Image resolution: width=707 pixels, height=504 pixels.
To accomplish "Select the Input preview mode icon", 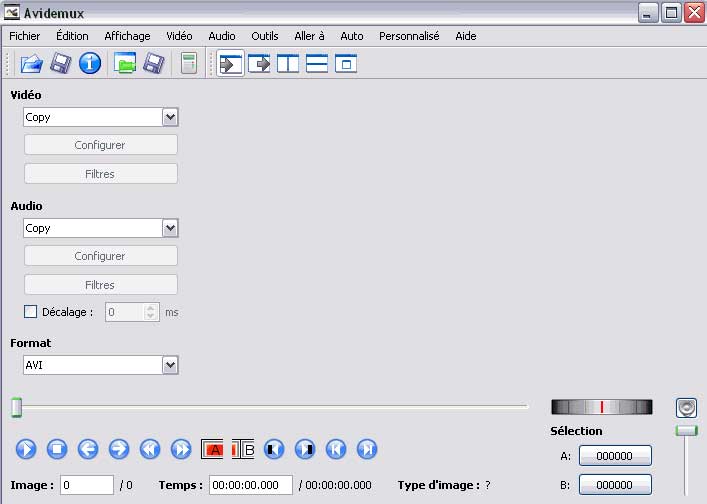I will [230, 64].
